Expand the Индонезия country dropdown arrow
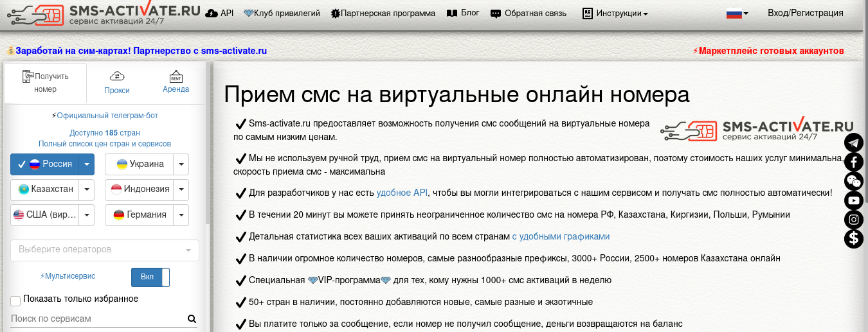868x332 pixels. tap(181, 189)
